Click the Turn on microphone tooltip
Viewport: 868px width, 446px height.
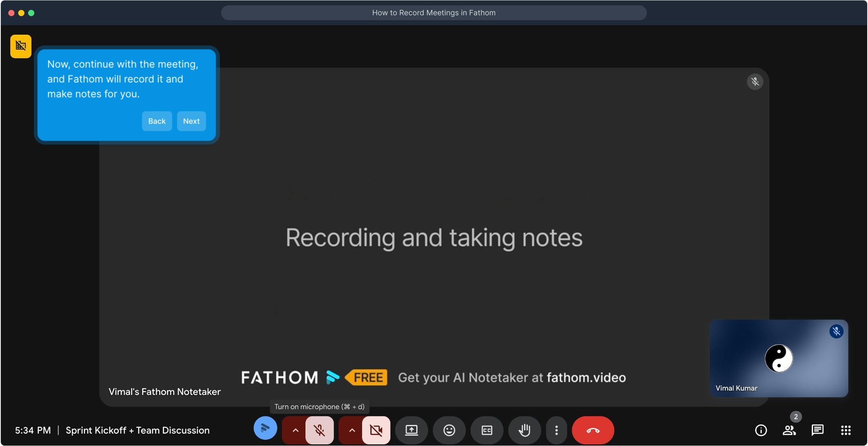point(320,407)
